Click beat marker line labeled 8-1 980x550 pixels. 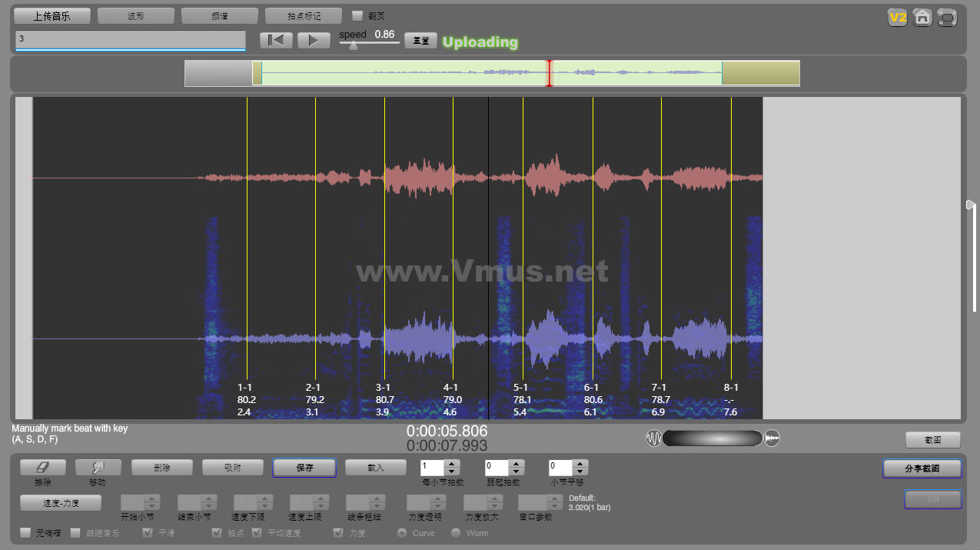click(731, 238)
